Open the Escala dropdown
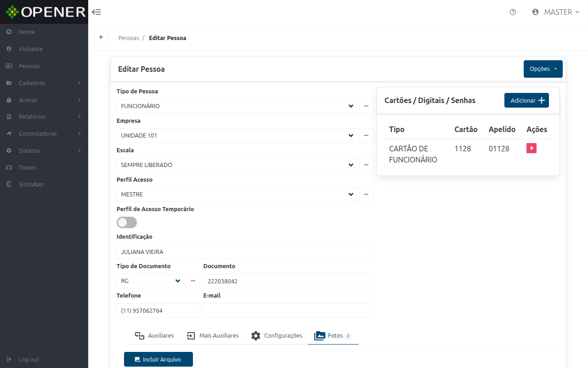Screen dimensions: 588x368 click(x=238, y=165)
